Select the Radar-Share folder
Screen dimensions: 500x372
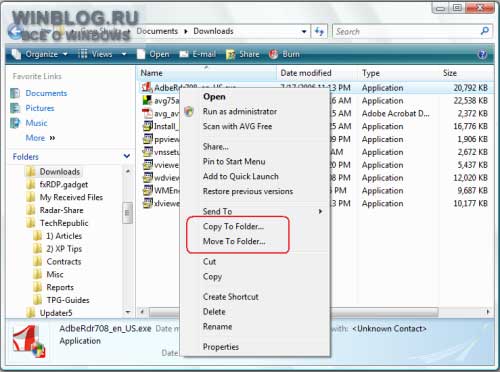point(62,210)
